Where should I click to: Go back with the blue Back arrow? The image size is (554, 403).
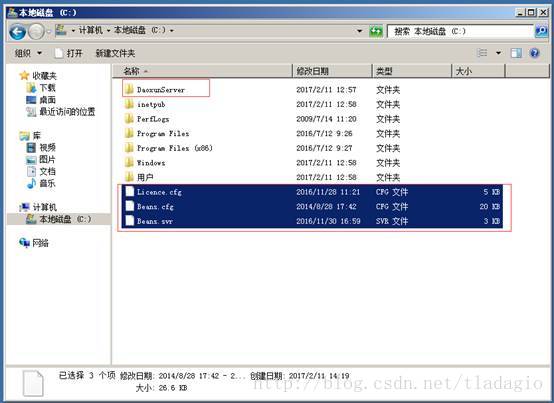pyautogui.click(x=17, y=32)
